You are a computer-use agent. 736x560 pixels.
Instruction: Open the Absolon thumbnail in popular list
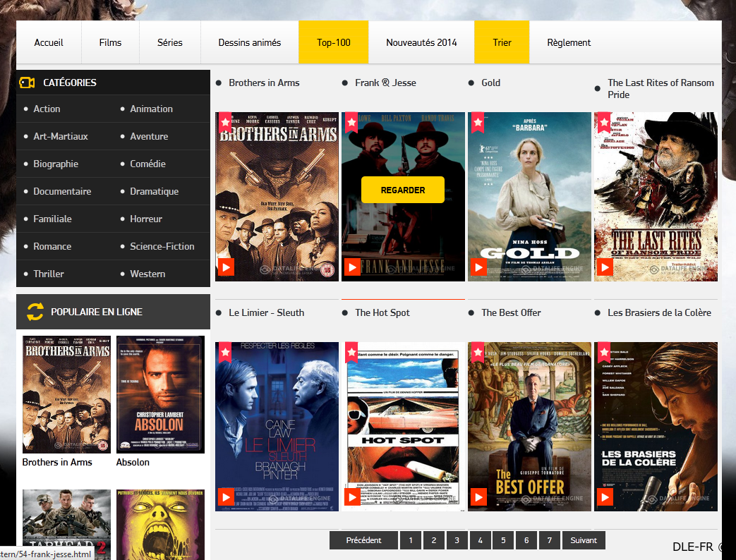[x=160, y=394]
